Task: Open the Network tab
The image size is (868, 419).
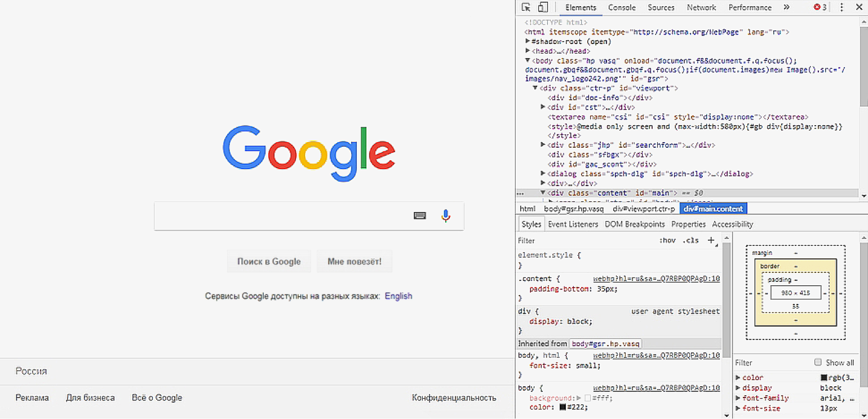Action: click(x=701, y=7)
